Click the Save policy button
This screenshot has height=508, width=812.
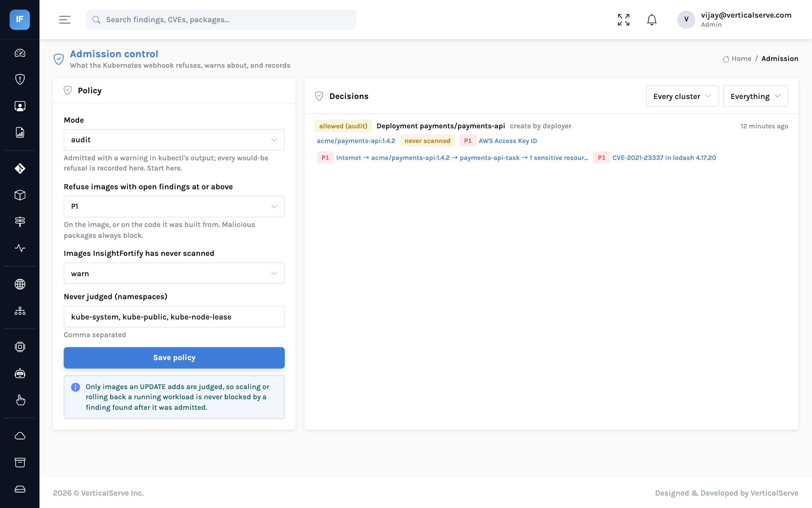click(174, 357)
